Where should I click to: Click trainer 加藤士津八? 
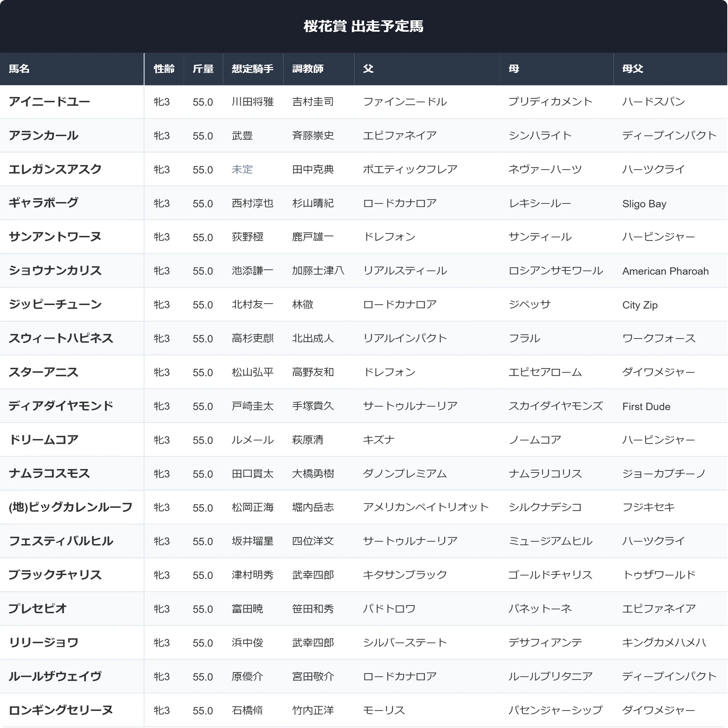click(318, 270)
